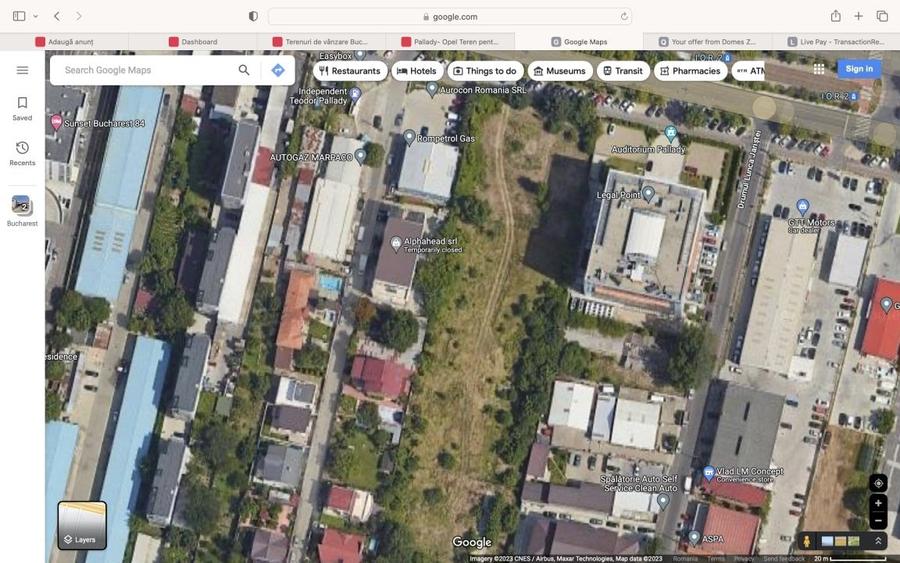Open the Google apps grid
The height and width of the screenshot is (563, 900).
coord(819,69)
